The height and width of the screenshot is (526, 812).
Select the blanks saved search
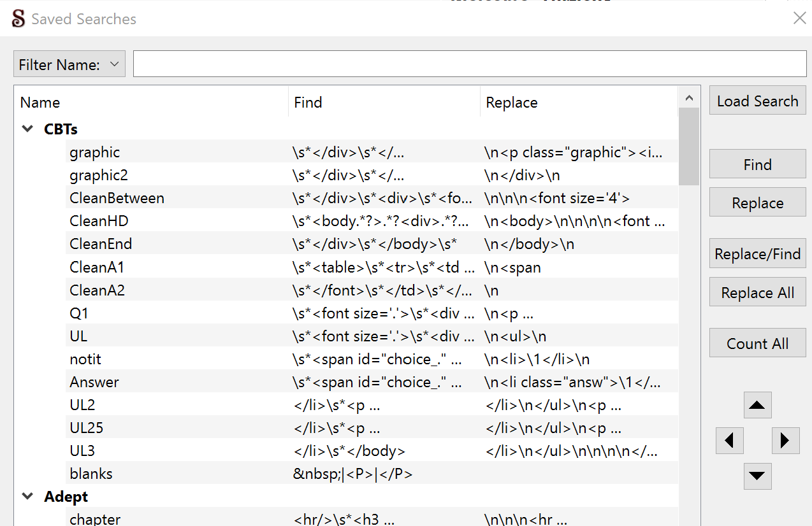(x=91, y=474)
